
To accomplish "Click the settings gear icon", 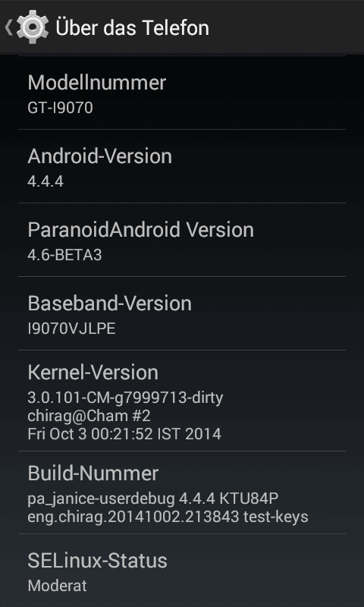I will (33, 27).
